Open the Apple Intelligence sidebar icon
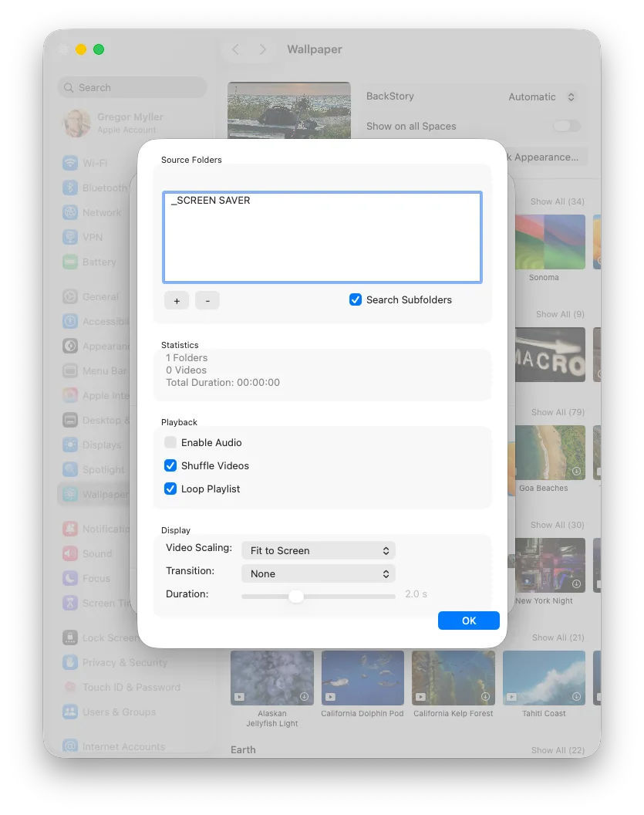This screenshot has width=644, height=815. click(x=70, y=395)
